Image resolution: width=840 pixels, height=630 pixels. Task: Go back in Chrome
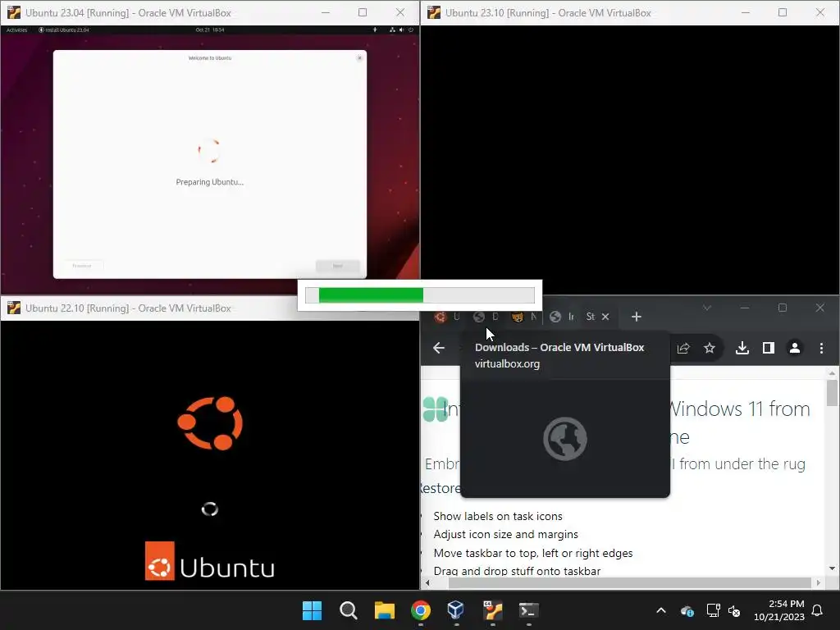pos(439,348)
